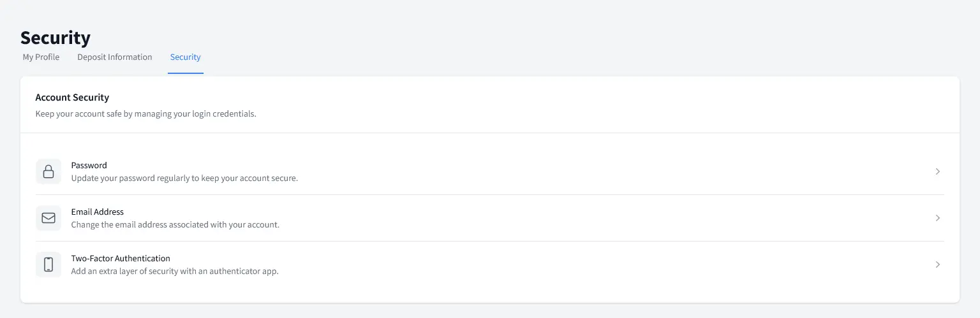This screenshot has width=980, height=318.
Task: Click the Account Security section heading
Action: click(72, 98)
